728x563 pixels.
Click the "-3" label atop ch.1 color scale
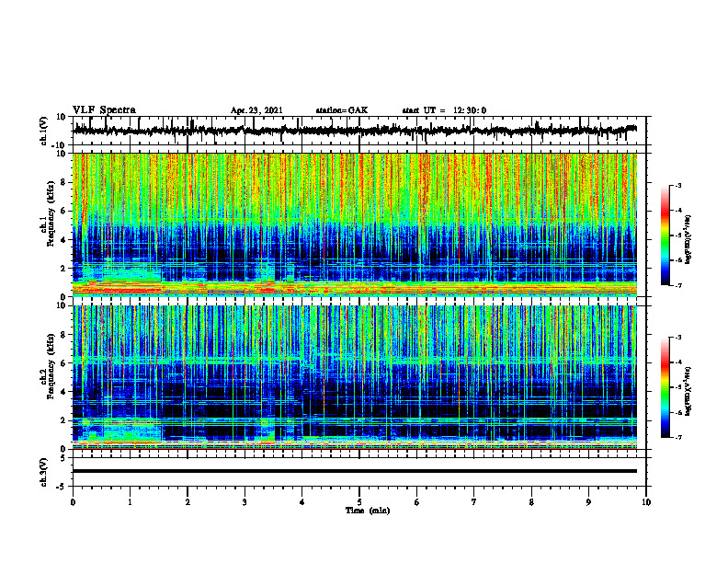tap(678, 185)
